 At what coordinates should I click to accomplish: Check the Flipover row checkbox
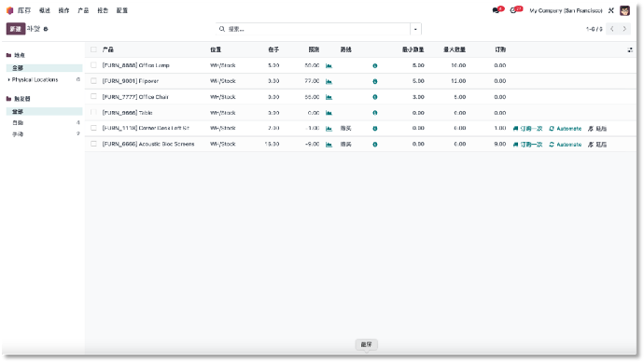tap(93, 81)
